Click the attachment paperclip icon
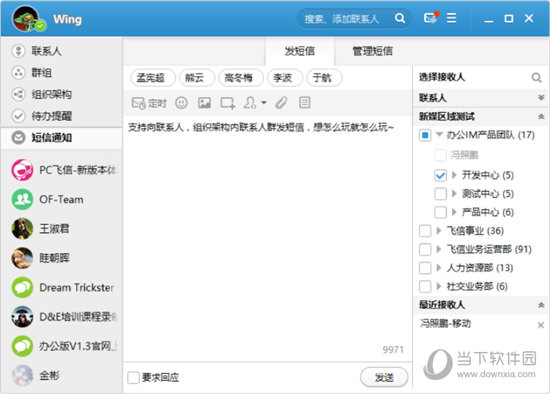The image size is (550, 394). 281,103
